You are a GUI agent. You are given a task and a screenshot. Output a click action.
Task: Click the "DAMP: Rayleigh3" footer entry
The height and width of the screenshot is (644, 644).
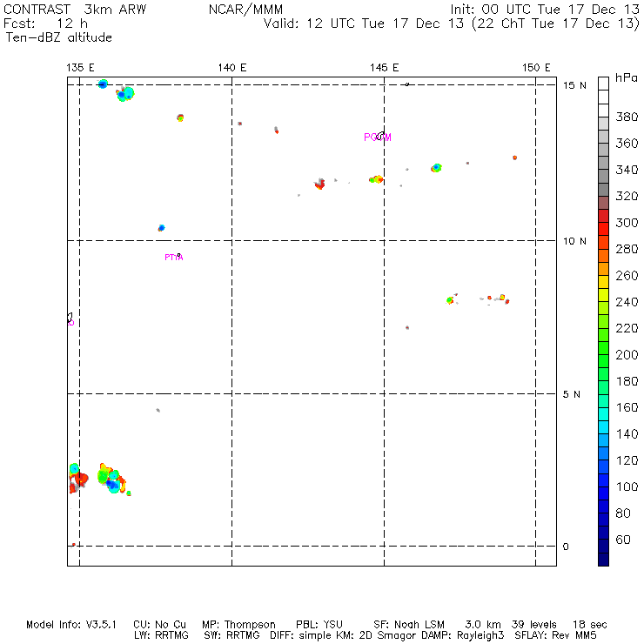pyautogui.click(x=462, y=635)
